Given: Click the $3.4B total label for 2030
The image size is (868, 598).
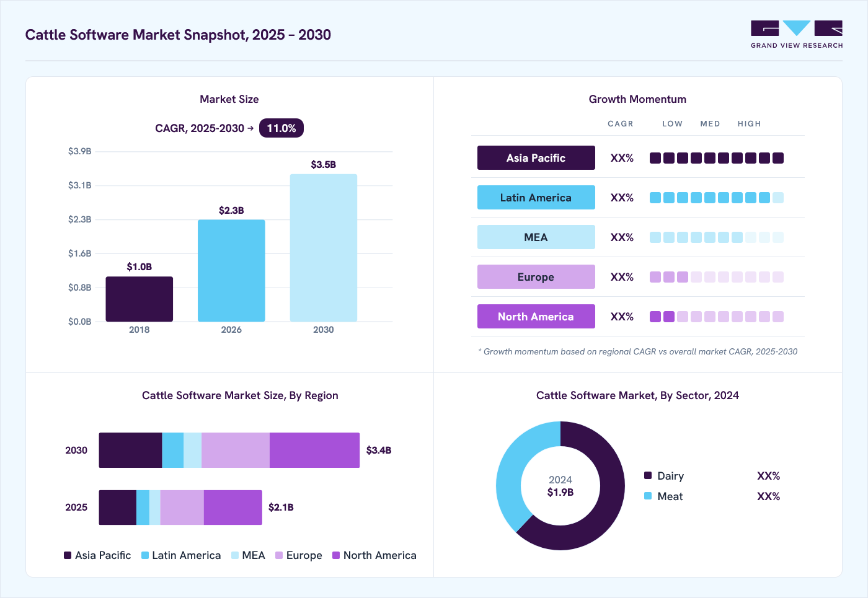Looking at the screenshot, I should 379,450.
